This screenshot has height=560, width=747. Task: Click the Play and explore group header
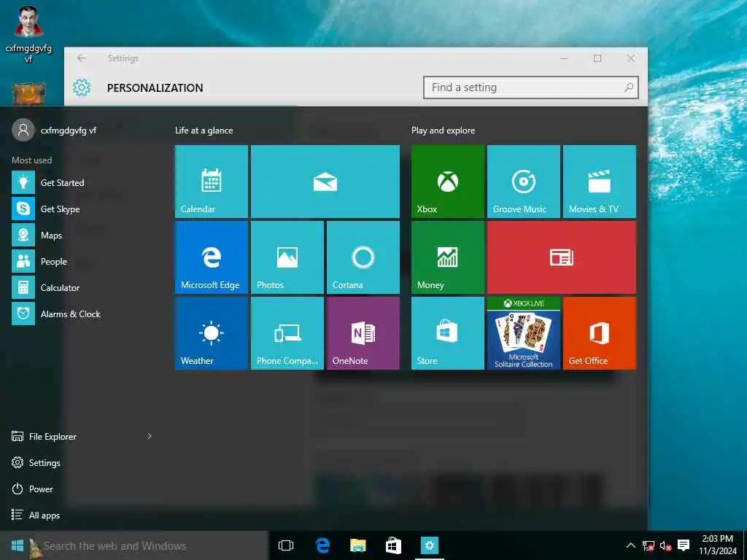pyautogui.click(x=443, y=130)
